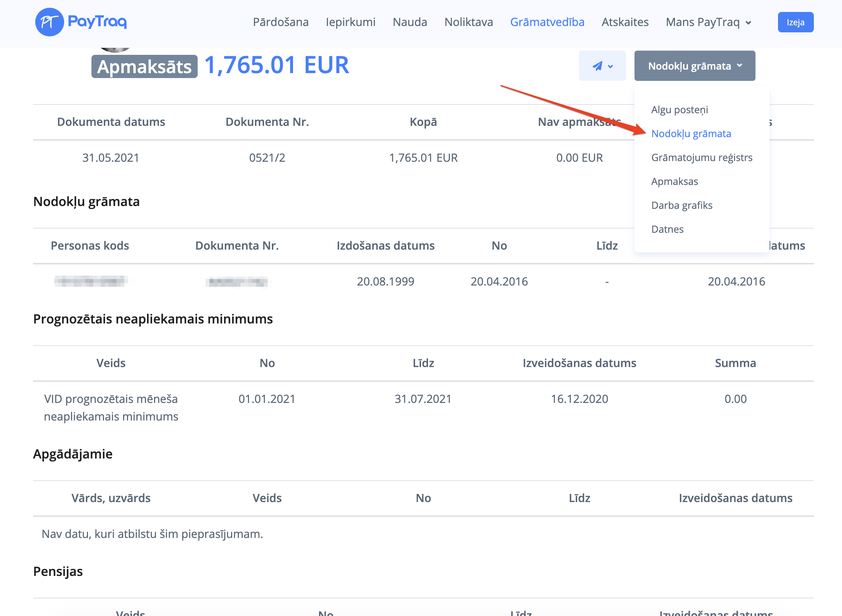Image resolution: width=842 pixels, height=616 pixels.
Task: Choose Algu posteņi from dropdown
Action: pyautogui.click(x=679, y=110)
